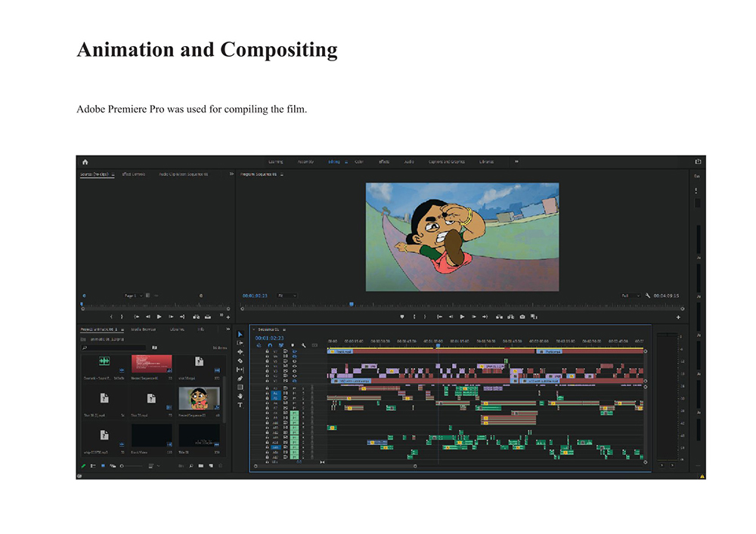Toggle project writable green pencil icon
The width and height of the screenshot is (756, 534).
coord(83,466)
